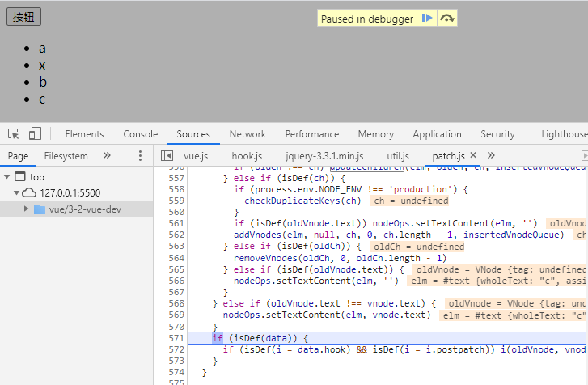Select the inspect element picker icon

coord(14,133)
